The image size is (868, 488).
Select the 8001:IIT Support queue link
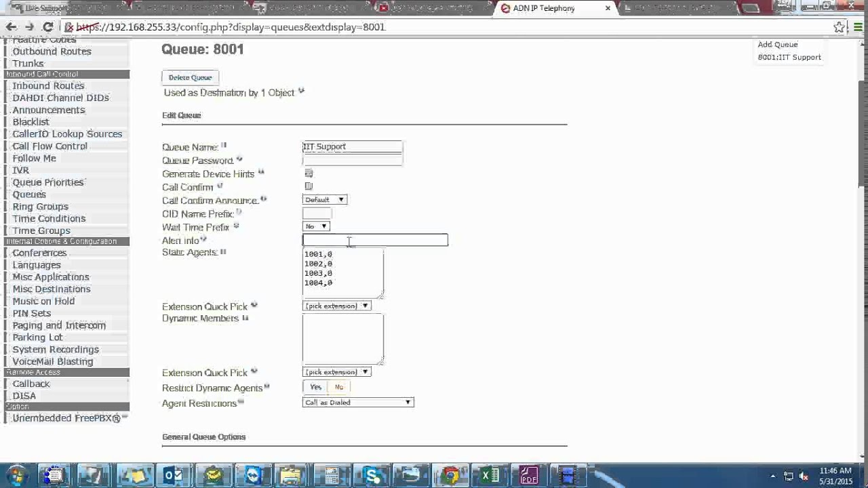[x=789, y=58]
